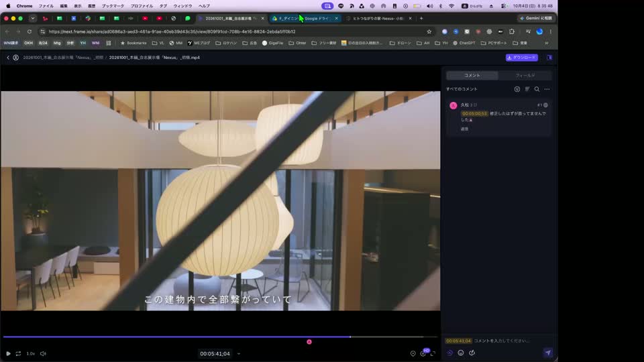Play the video in the Frame.io viewer
Screen dimensions: 644x362
[8, 353]
